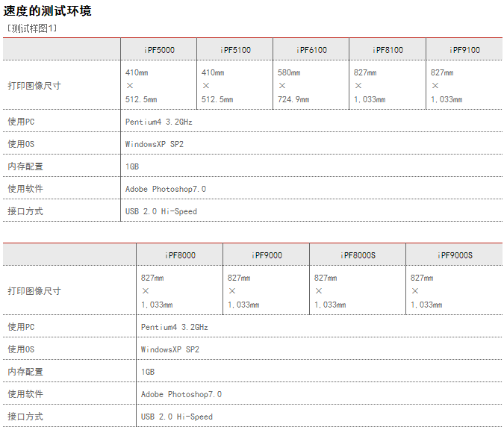
Task: Click Adobe Photoshop7.0 in first table
Action: (x=166, y=190)
